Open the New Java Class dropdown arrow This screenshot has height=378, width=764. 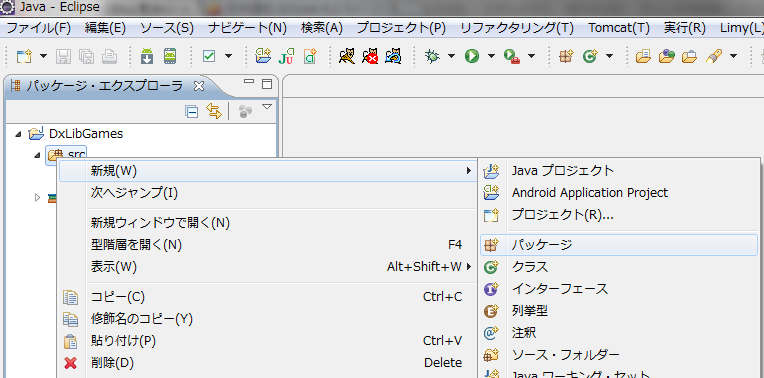610,57
